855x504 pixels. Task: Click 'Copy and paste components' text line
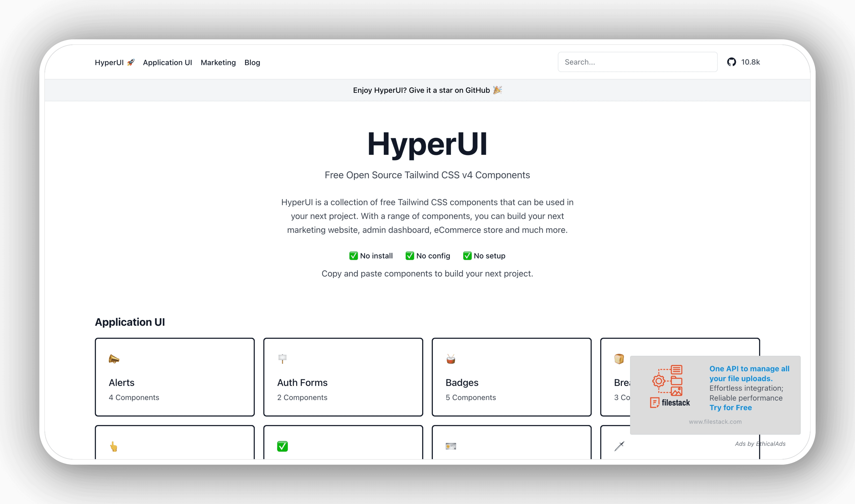427,273
